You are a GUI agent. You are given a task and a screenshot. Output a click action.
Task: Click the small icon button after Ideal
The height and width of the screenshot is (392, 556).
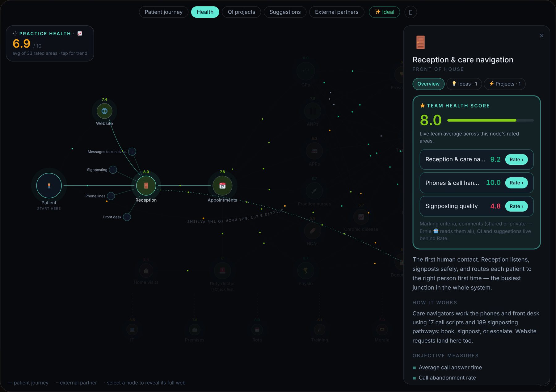tap(411, 12)
